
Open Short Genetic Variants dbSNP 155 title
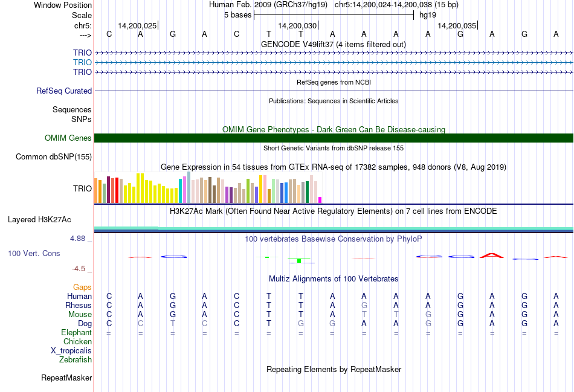pos(334,148)
